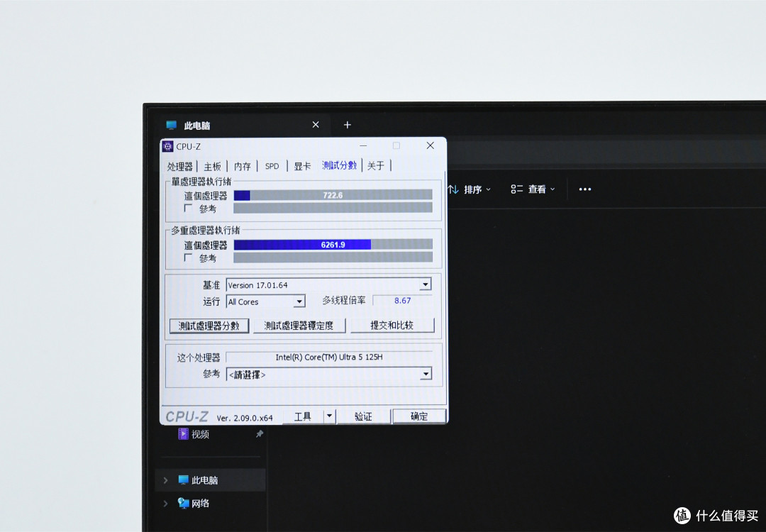766x532 pixels.
Task: Click the pin icon beside 视频
Action: coord(260,434)
